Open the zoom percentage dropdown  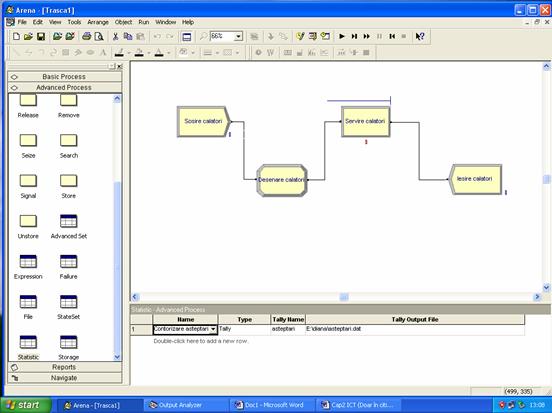239,36
